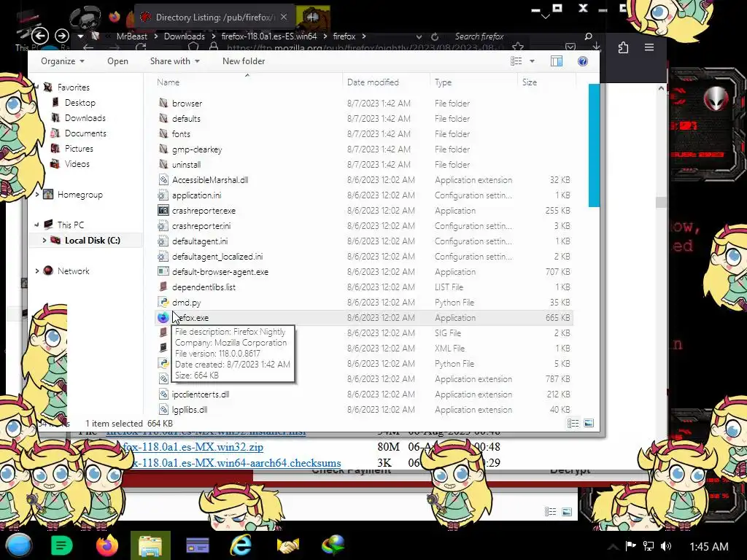Toggle the preview pane icon
The image size is (747, 560).
click(x=557, y=61)
